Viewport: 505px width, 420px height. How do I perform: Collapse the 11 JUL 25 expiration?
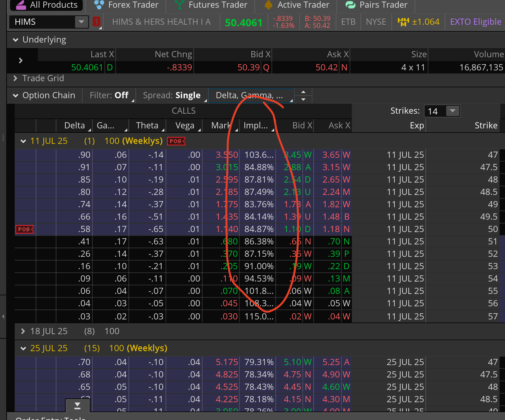pos(23,141)
